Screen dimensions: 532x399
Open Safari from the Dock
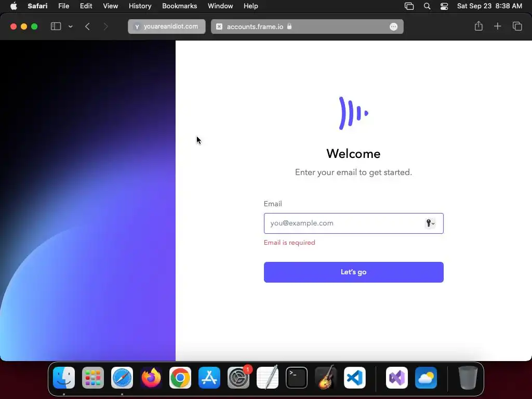(x=122, y=378)
